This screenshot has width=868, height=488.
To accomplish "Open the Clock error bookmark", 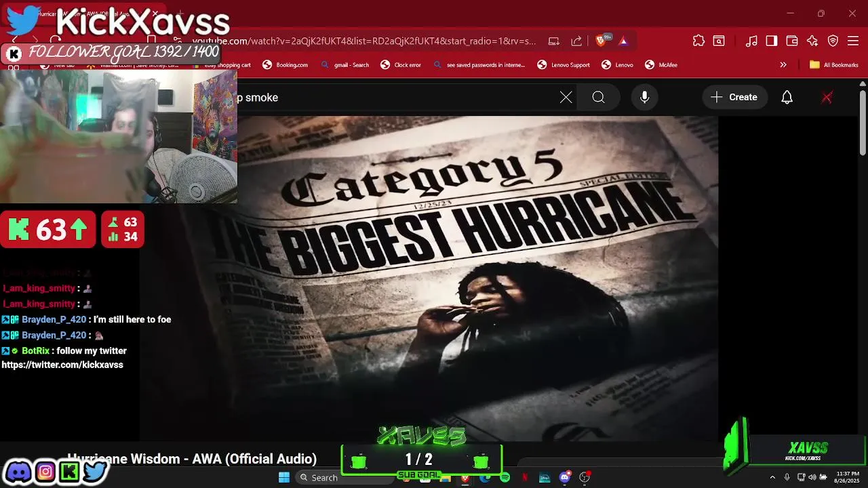I will (401, 65).
